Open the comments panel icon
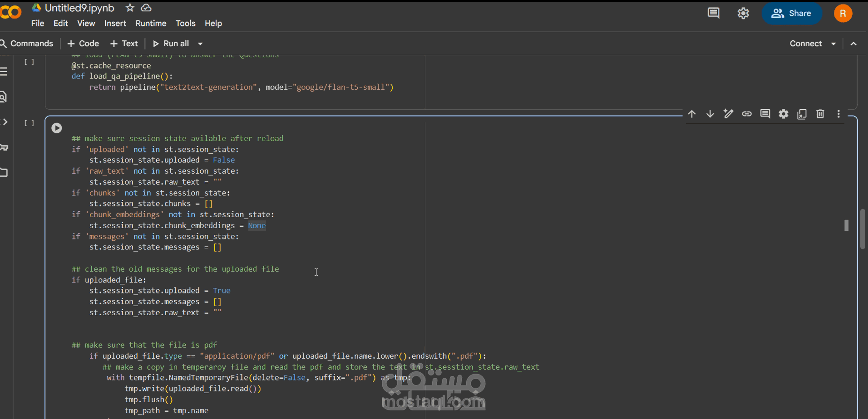 coord(714,13)
